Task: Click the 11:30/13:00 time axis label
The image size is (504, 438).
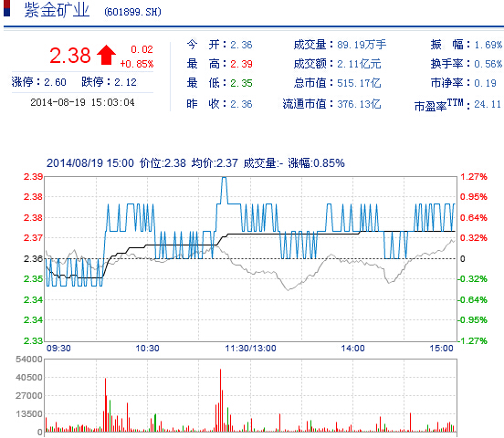Action: pyautogui.click(x=250, y=349)
